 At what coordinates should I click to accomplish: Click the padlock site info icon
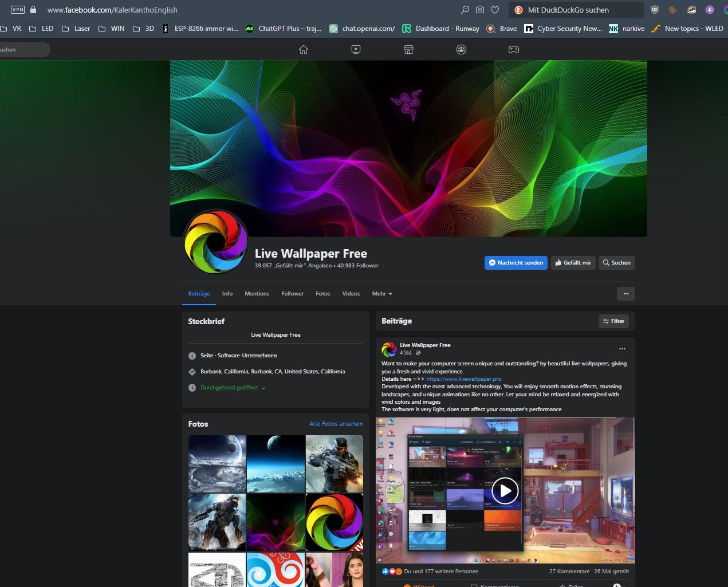point(33,10)
